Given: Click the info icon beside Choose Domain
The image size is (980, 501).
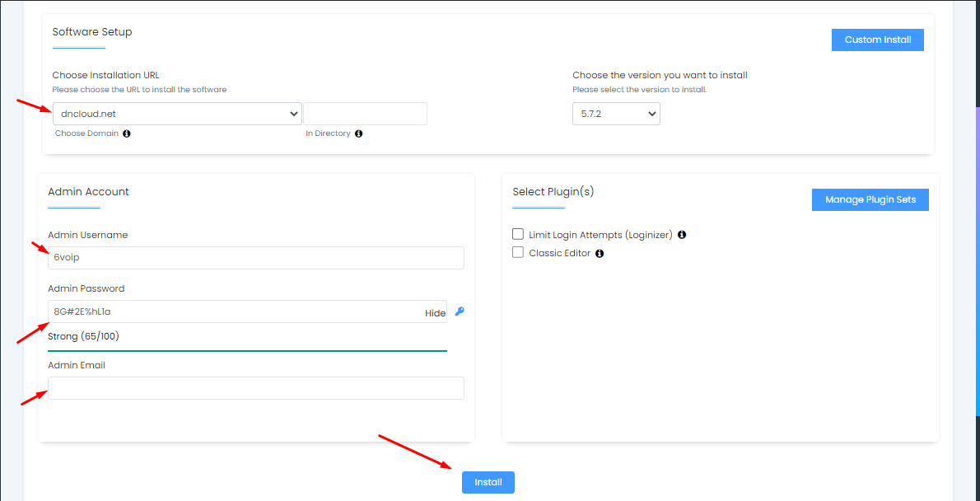Looking at the screenshot, I should click(x=127, y=133).
